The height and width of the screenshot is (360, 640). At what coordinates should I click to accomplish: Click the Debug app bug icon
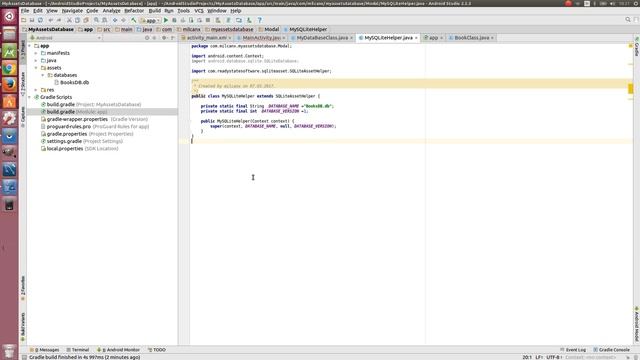pos(174,20)
